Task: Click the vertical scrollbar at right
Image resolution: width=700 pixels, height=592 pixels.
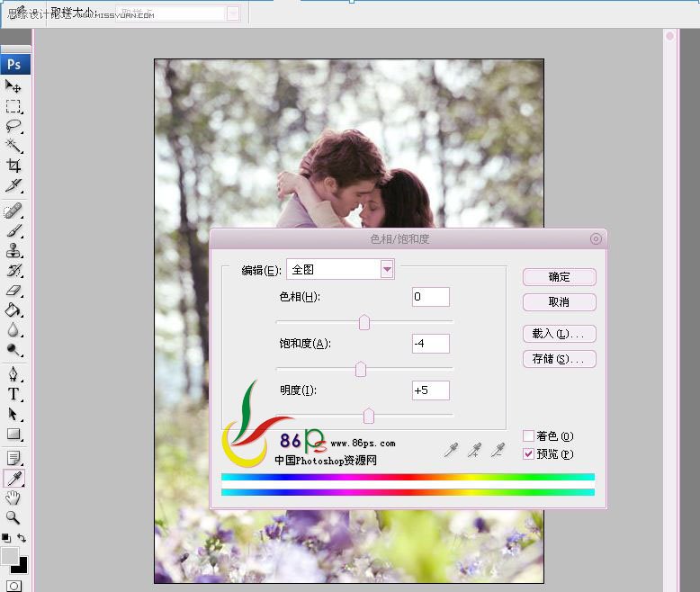Action: tap(670, 310)
